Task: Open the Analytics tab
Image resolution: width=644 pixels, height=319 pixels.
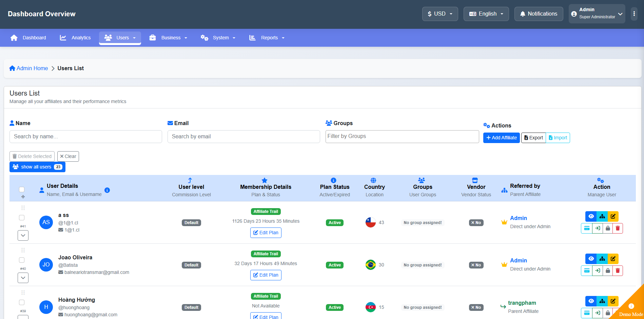Action: pyautogui.click(x=75, y=38)
